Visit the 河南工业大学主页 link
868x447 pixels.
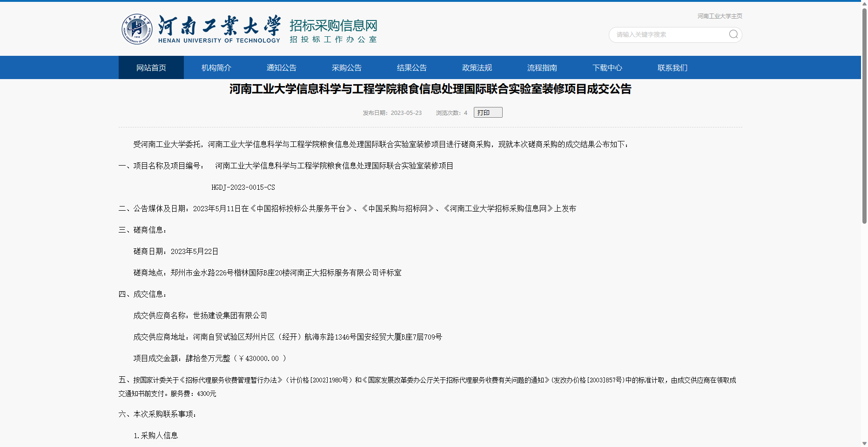click(x=719, y=16)
